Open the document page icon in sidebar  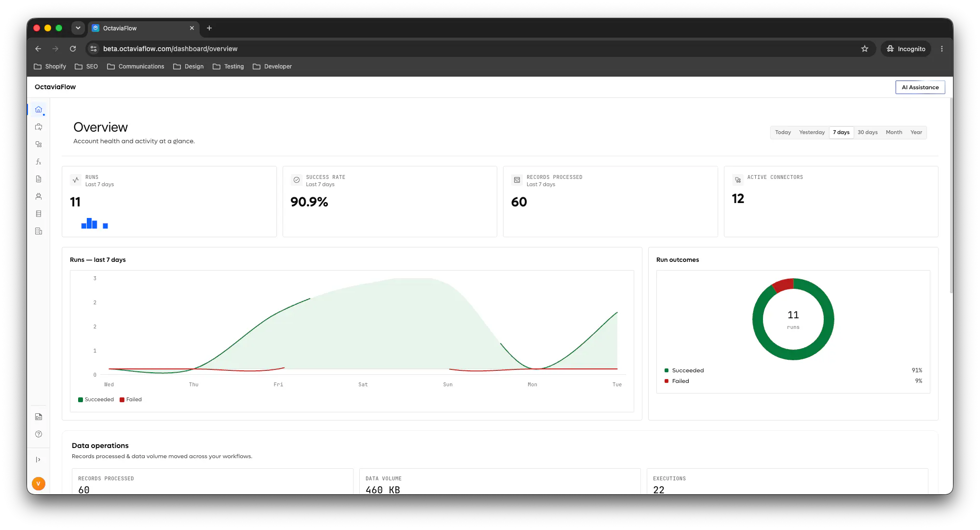point(39,179)
